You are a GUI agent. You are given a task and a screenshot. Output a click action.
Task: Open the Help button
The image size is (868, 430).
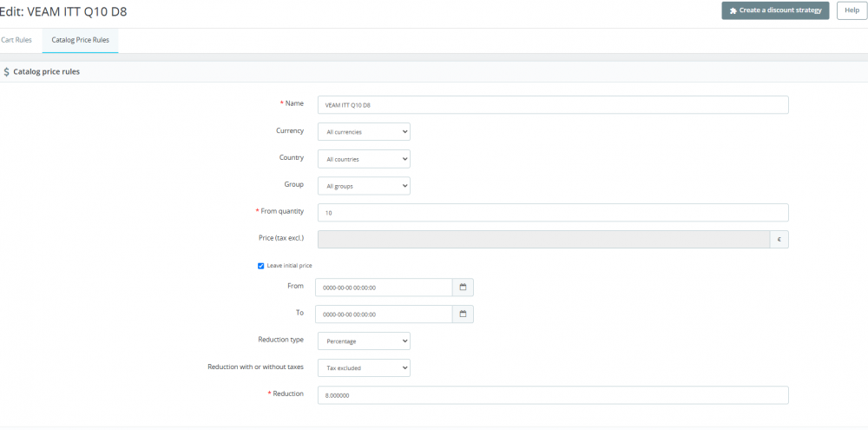click(x=852, y=10)
